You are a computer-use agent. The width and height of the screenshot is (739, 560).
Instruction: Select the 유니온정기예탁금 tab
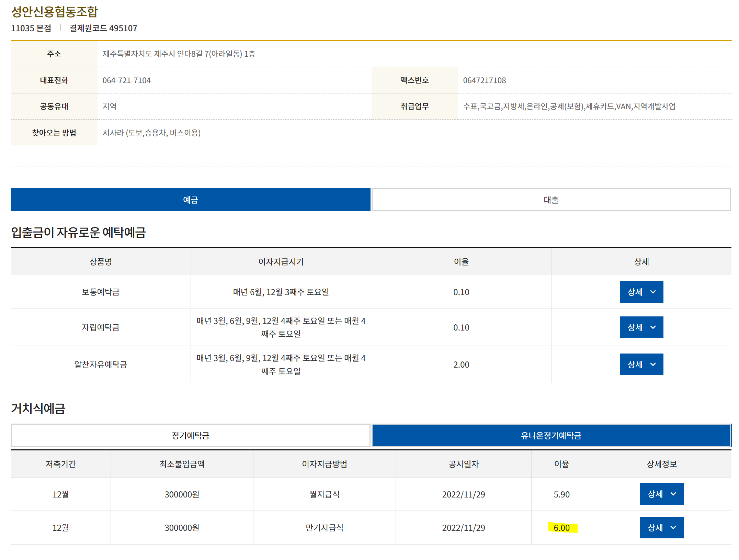(x=551, y=435)
